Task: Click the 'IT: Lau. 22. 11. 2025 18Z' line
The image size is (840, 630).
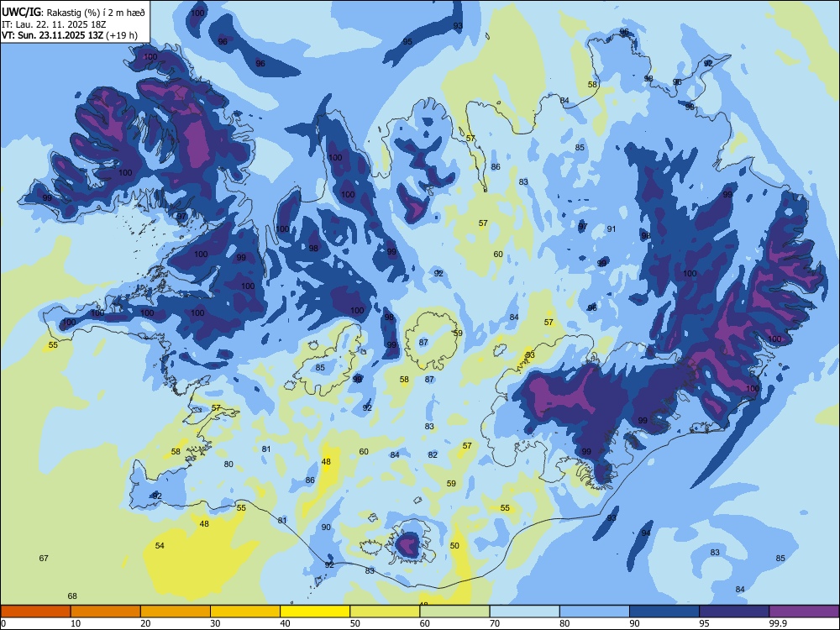Action: coord(54,24)
